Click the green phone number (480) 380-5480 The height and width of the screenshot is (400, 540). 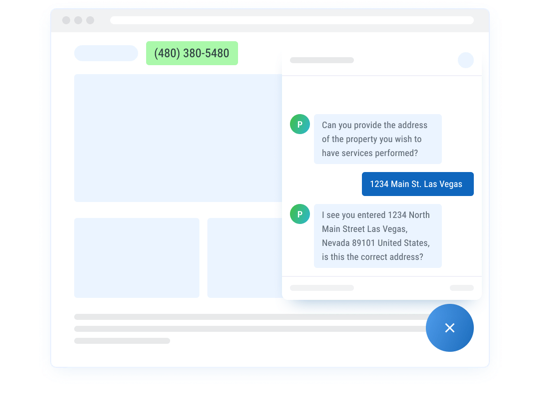[x=192, y=53]
